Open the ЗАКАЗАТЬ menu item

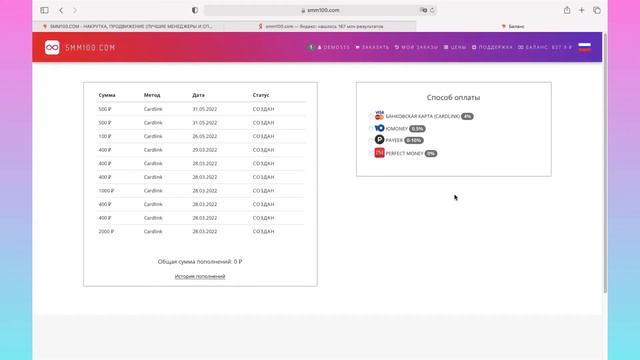click(372, 47)
